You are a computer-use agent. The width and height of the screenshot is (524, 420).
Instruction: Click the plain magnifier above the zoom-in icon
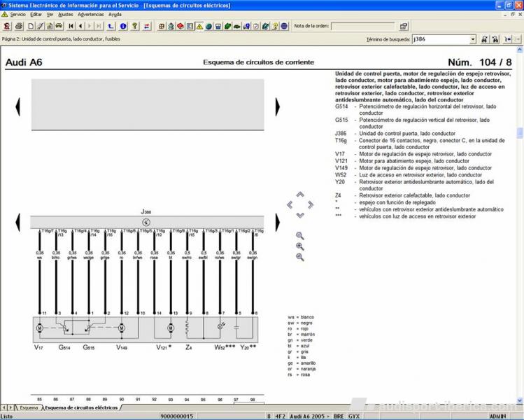tap(300, 236)
